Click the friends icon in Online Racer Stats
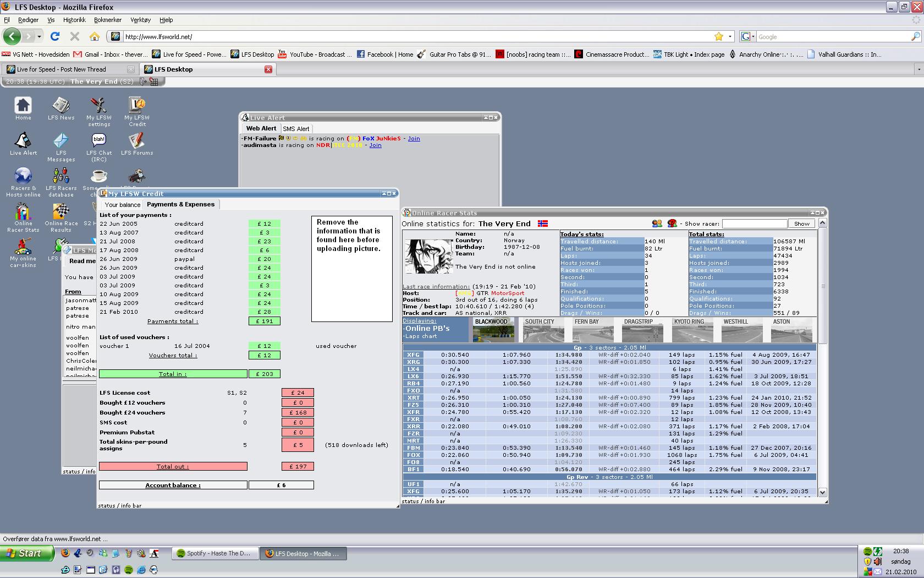924x578 pixels. pyautogui.click(x=657, y=223)
